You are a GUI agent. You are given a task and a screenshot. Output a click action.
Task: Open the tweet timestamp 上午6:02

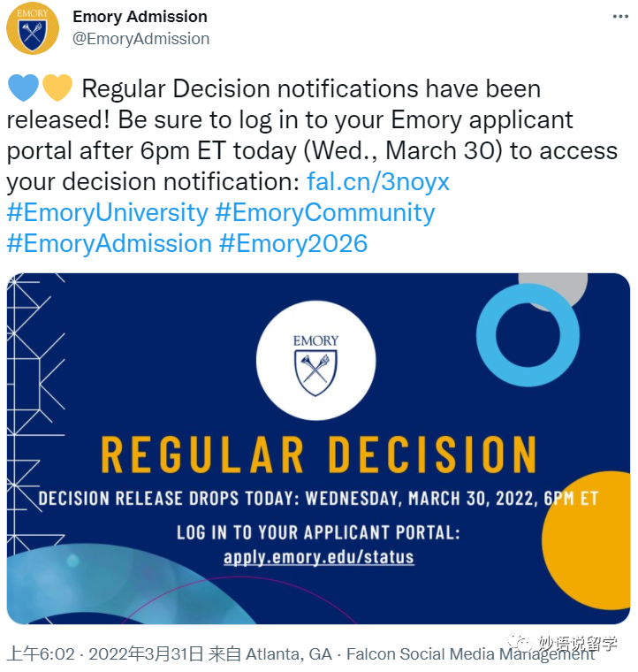tap(41, 654)
